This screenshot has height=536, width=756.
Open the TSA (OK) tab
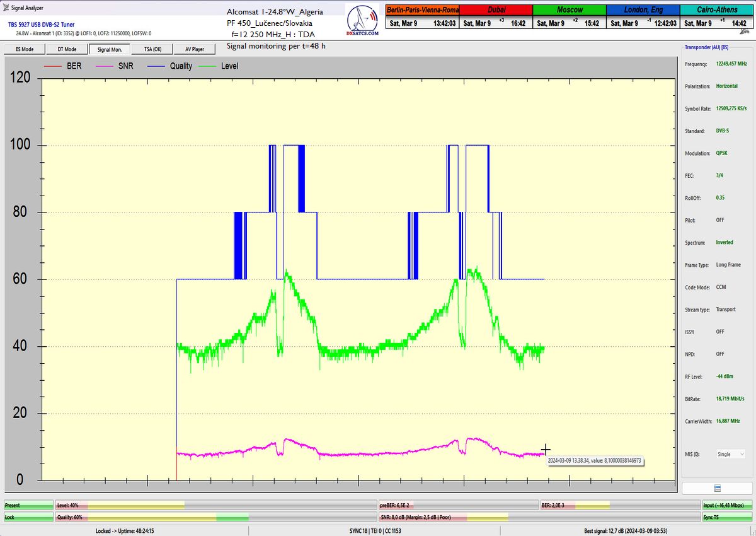(x=152, y=49)
